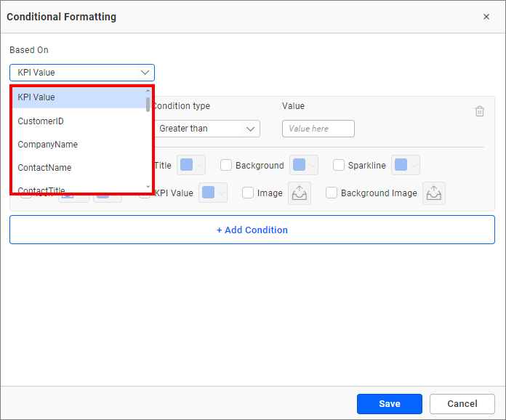Open the Background color swatch
This screenshot has height=420, width=506.
click(x=299, y=165)
